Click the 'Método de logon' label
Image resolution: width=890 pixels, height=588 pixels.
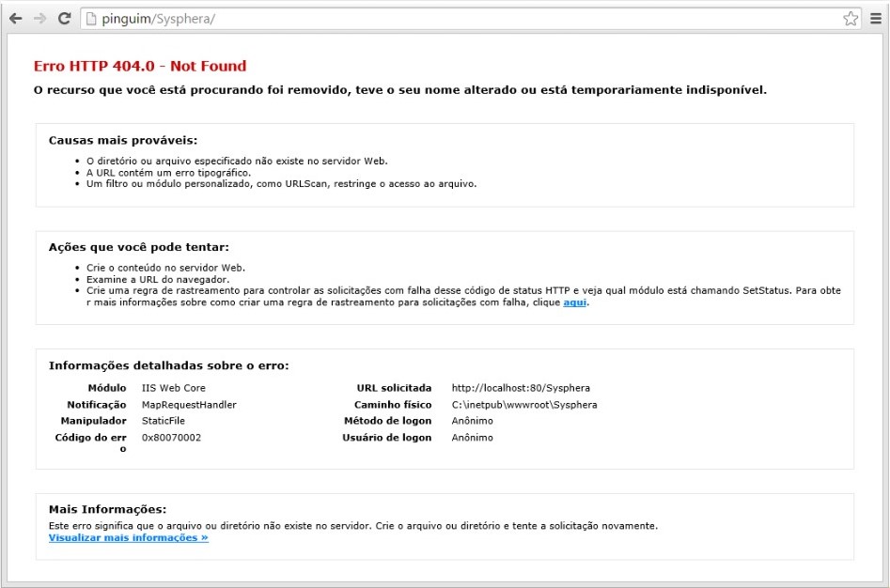point(388,421)
